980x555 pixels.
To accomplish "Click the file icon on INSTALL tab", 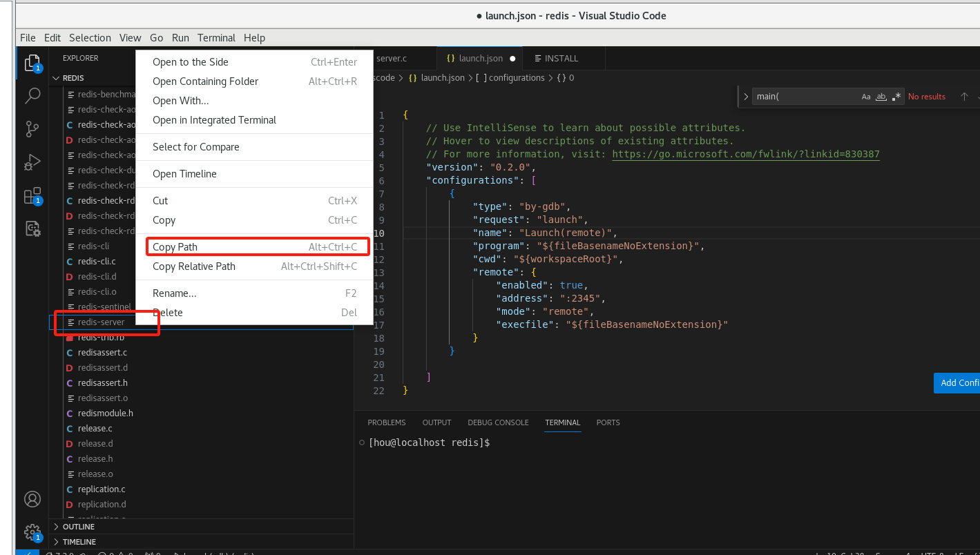I will point(538,59).
